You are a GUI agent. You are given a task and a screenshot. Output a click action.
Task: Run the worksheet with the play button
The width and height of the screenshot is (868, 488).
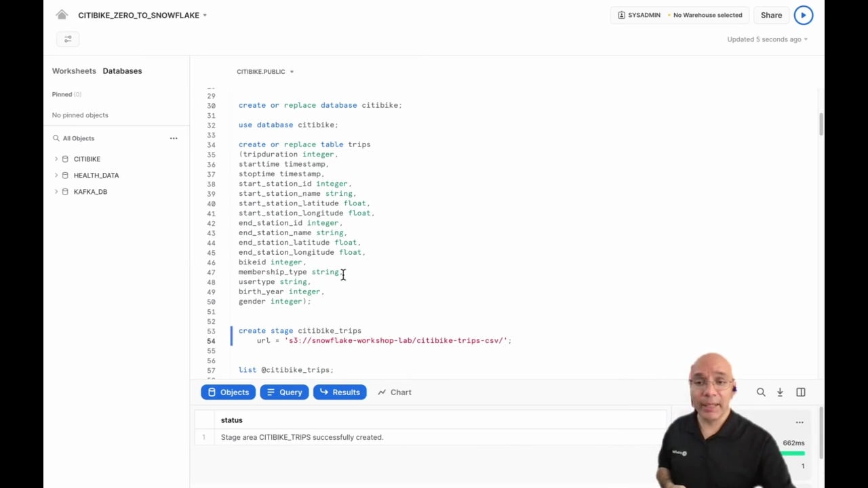click(x=803, y=15)
